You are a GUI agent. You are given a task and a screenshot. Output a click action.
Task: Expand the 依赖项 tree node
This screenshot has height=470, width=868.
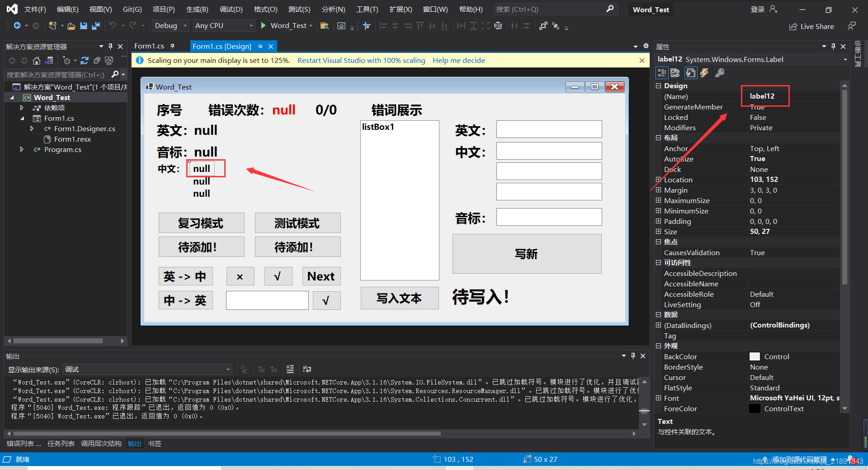(x=21, y=108)
